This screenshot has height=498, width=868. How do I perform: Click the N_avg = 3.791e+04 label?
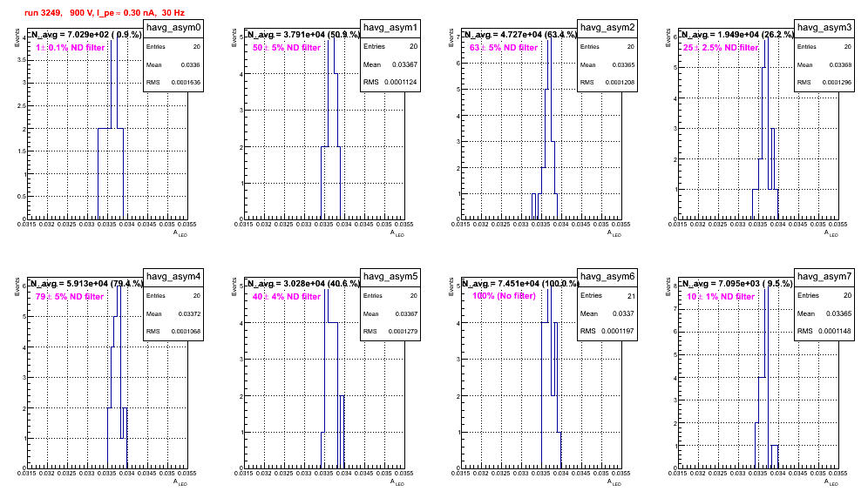[x=303, y=34]
